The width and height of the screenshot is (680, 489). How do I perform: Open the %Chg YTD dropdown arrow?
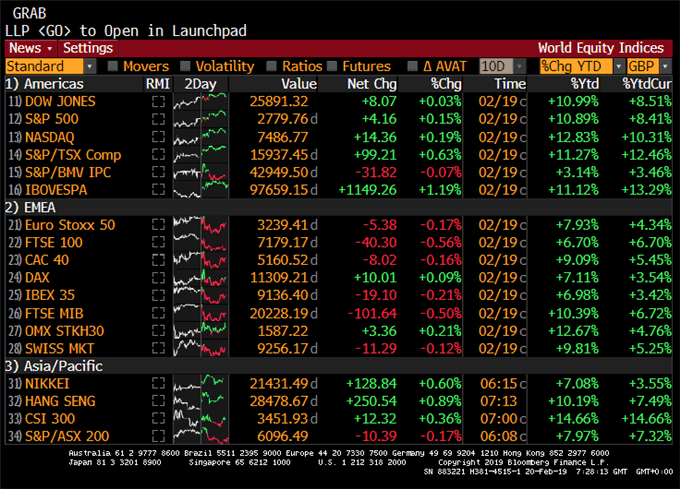(619, 66)
